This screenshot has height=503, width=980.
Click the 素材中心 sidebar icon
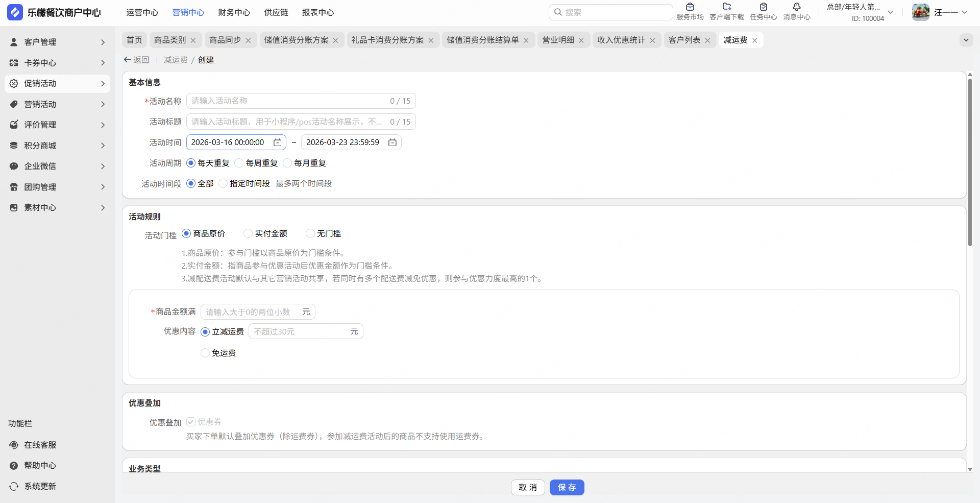pyautogui.click(x=14, y=207)
